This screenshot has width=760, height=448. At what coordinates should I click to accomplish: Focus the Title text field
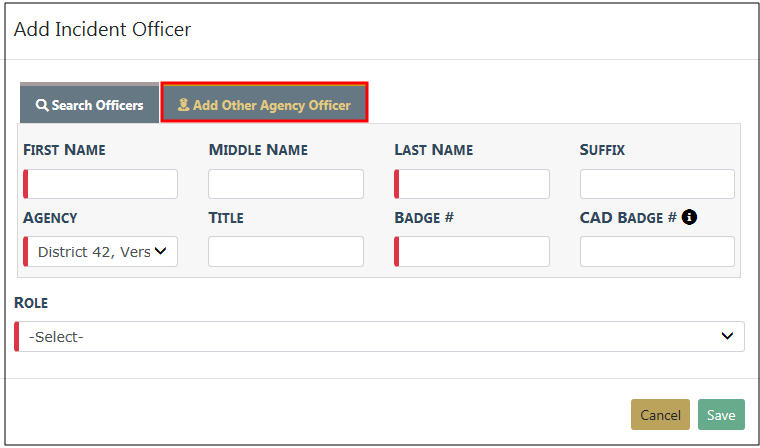pos(286,252)
